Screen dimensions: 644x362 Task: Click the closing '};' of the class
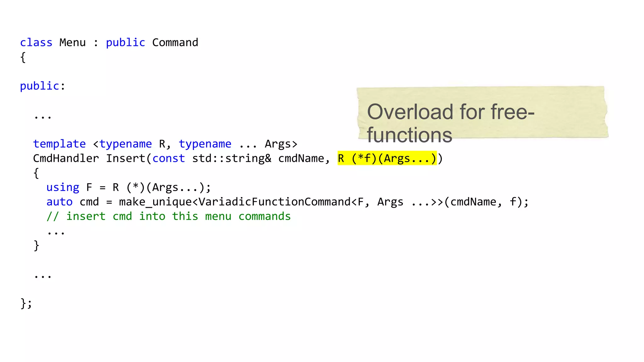(26, 303)
